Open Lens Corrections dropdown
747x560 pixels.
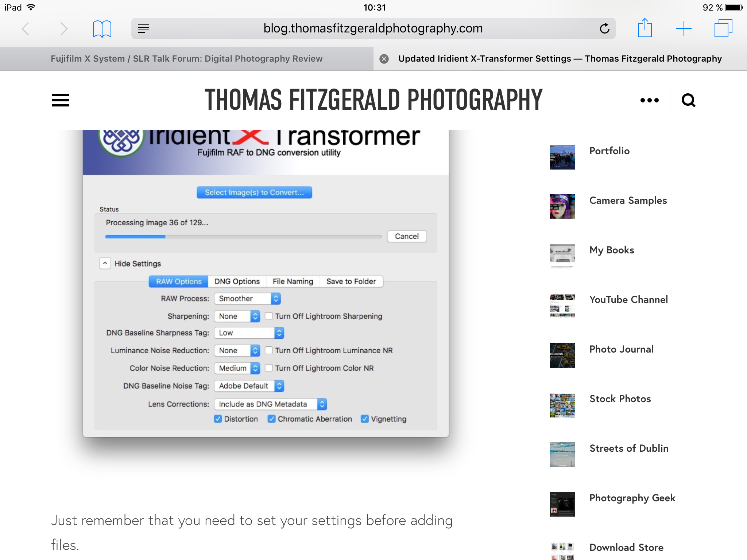[x=271, y=404]
